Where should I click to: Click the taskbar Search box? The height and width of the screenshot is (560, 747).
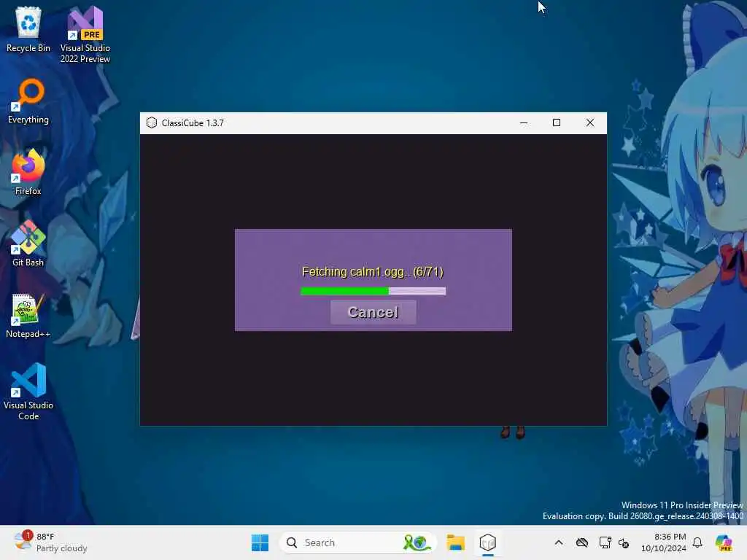[x=357, y=542]
